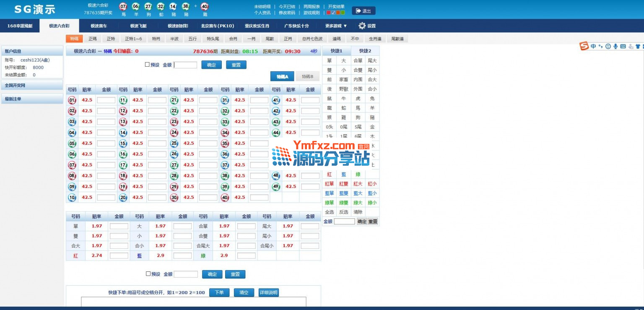
Task: Enable the top 预设 checkbox
Action: coord(147,65)
